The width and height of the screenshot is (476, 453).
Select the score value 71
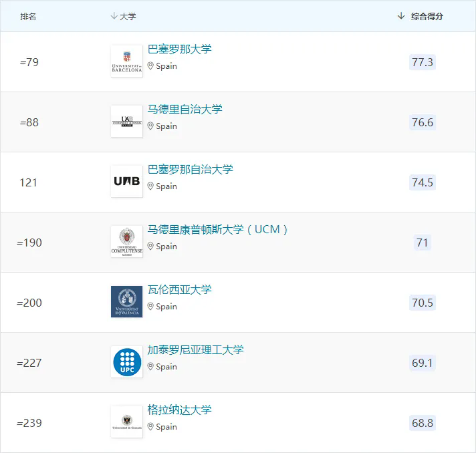(423, 243)
